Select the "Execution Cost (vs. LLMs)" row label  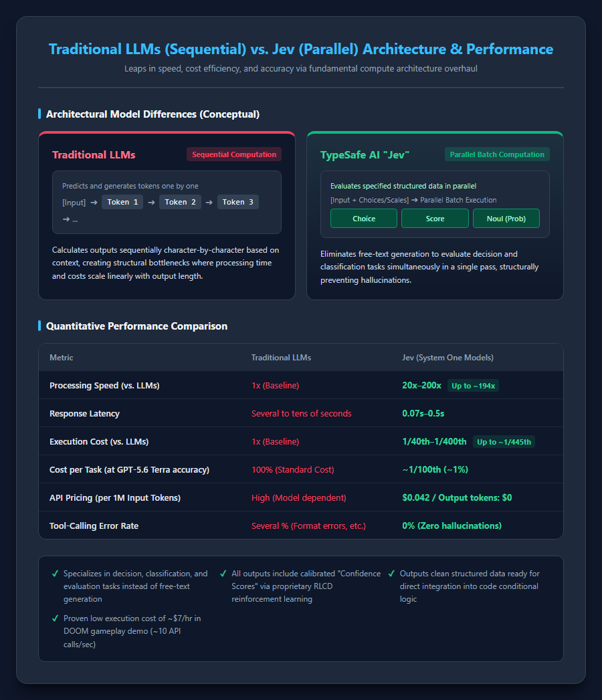tap(99, 442)
